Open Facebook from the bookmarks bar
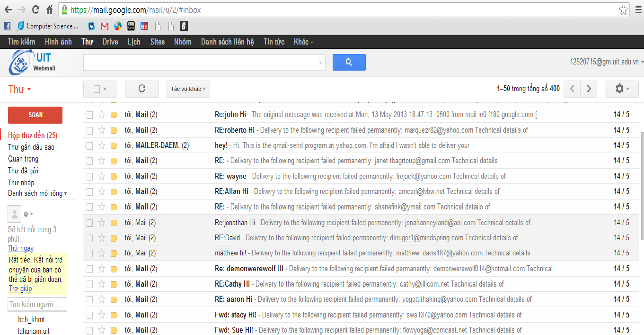 (7, 26)
